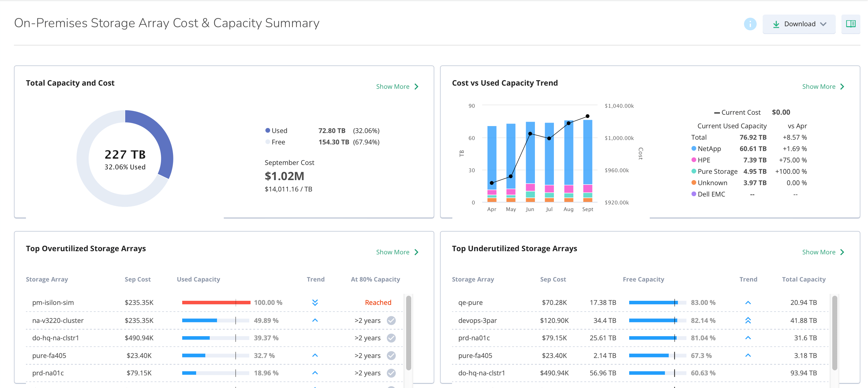This screenshot has width=868, height=388.
Task: Click the chevron next to overutilized Show More
Action: (x=417, y=252)
